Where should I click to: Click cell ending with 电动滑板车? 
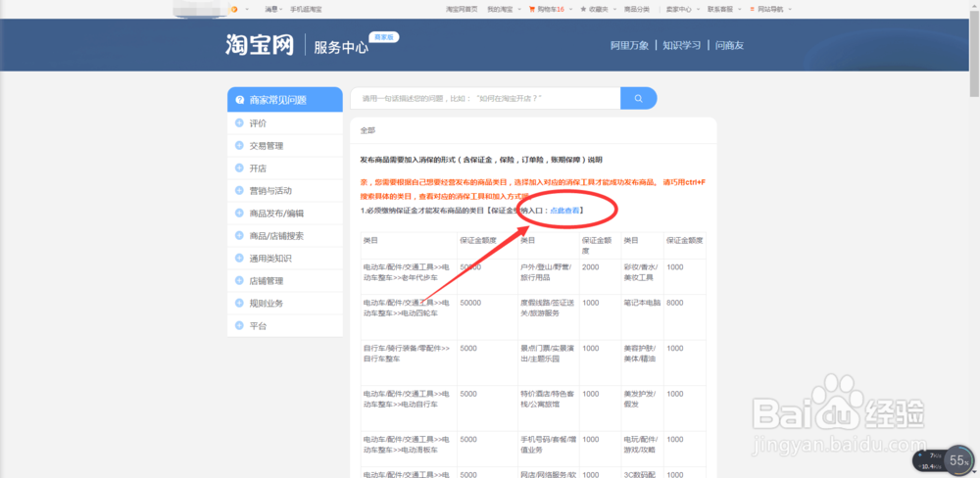coord(409,450)
